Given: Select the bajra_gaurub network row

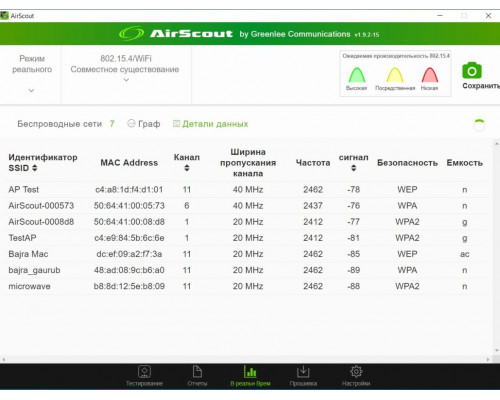Looking at the screenshot, I should (245, 270).
